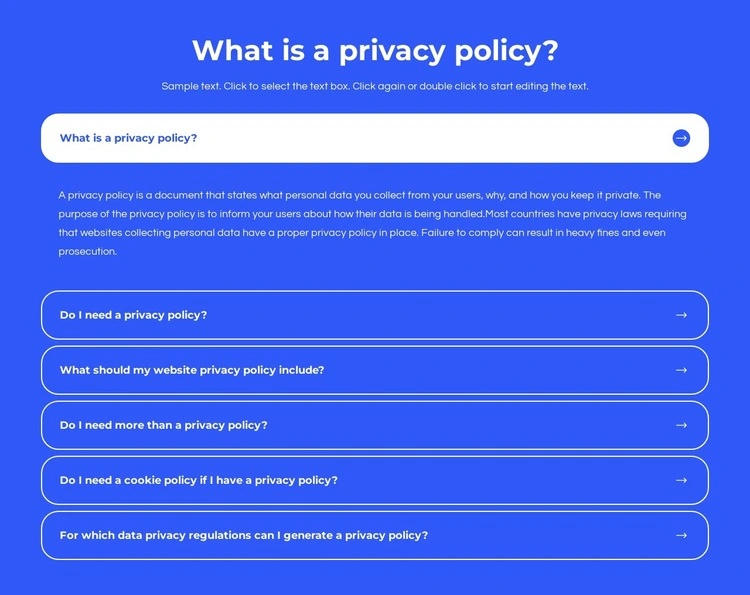Image resolution: width=750 pixels, height=595 pixels.
Task: Open "Do I need more than a privacy policy?"
Action: (163, 425)
